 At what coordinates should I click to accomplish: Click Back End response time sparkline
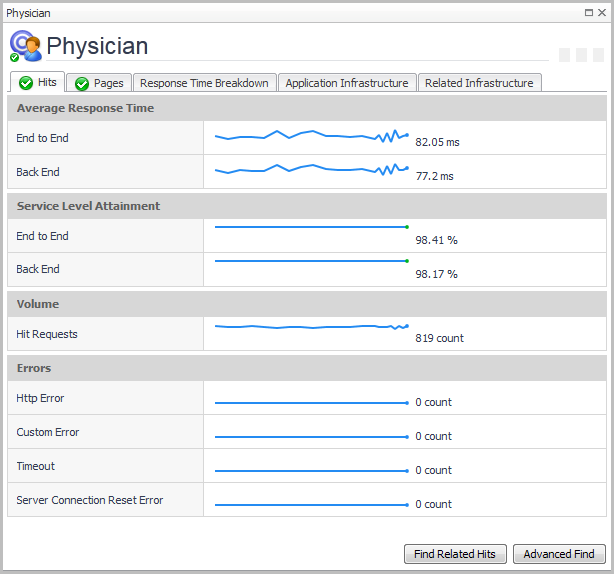(311, 170)
